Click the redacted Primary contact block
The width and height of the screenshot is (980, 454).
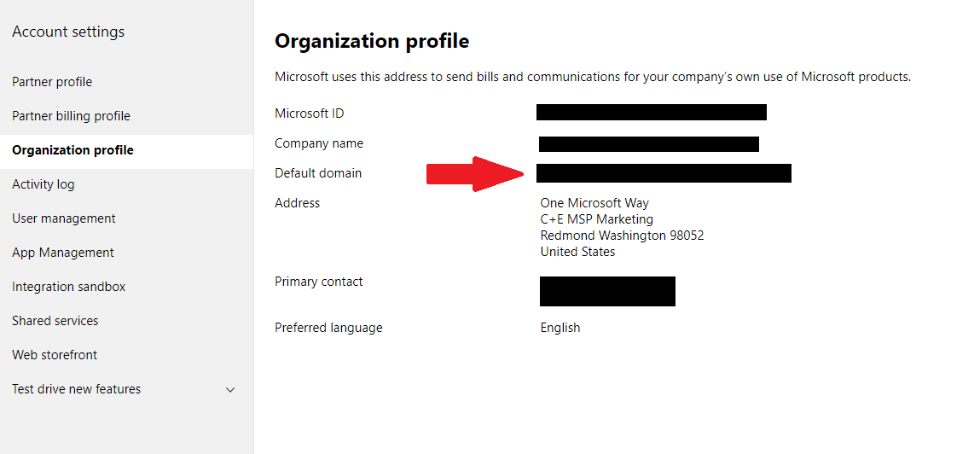click(607, 291)
